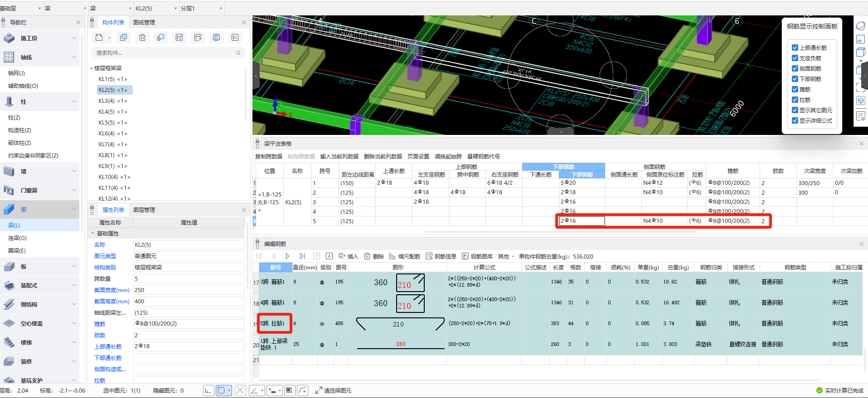Click the 梁 category icon in navigation
Viewport: 868px width, 398px height.
[x=9, y=209]
